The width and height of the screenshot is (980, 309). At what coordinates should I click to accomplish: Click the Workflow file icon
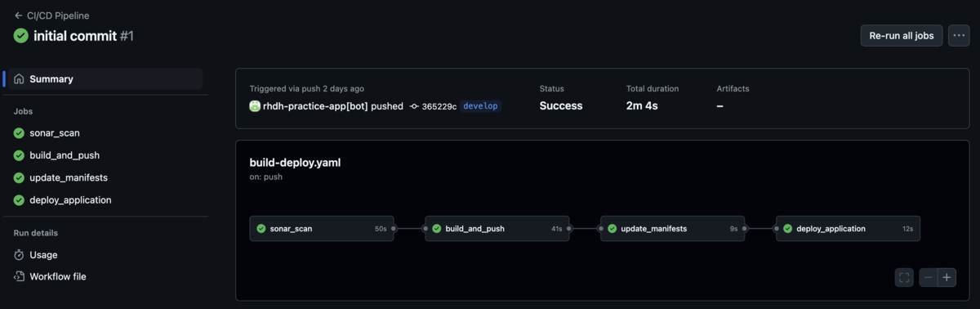tap(19, 277)
